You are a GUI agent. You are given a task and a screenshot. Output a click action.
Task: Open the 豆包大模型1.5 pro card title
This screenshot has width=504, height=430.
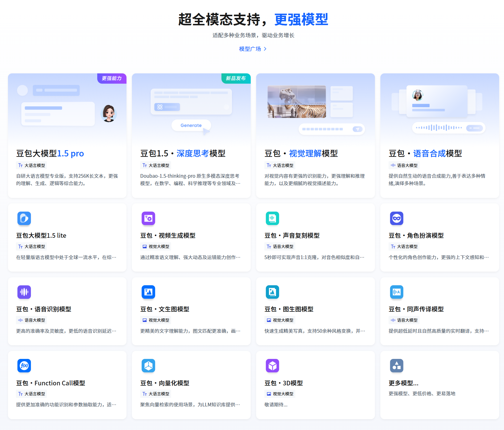click(x=50, y=154)
